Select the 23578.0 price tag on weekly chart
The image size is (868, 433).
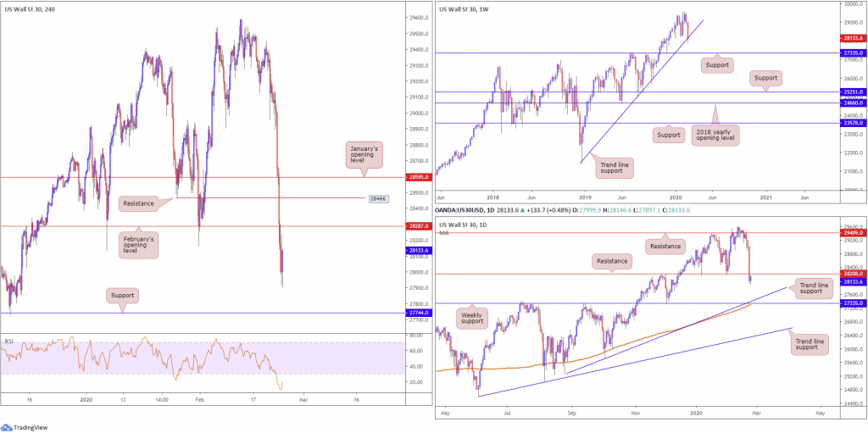pyautogui.click(x=852, y=123)
